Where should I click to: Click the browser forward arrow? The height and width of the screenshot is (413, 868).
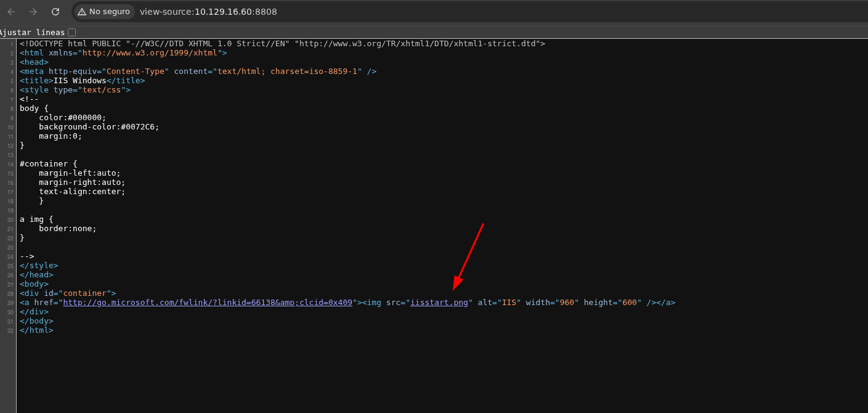[x=33, y=12]
